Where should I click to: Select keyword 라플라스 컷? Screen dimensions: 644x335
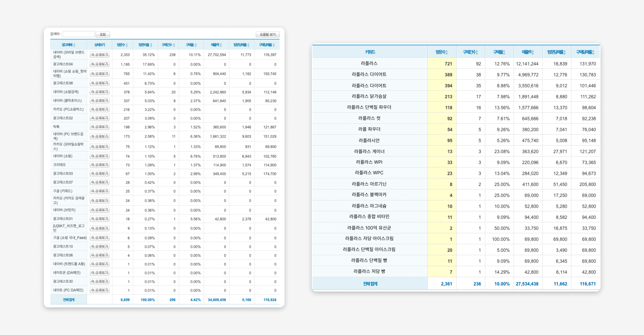click(369, 118)
